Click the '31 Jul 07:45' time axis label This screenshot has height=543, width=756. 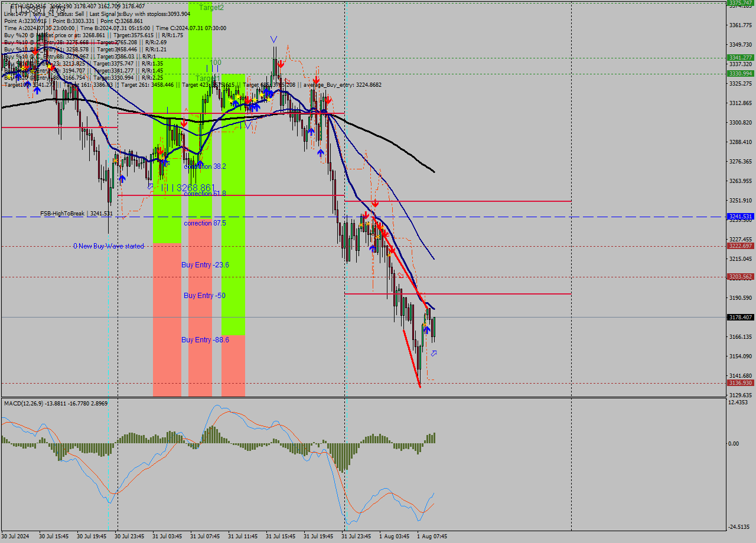coord(205,537)
